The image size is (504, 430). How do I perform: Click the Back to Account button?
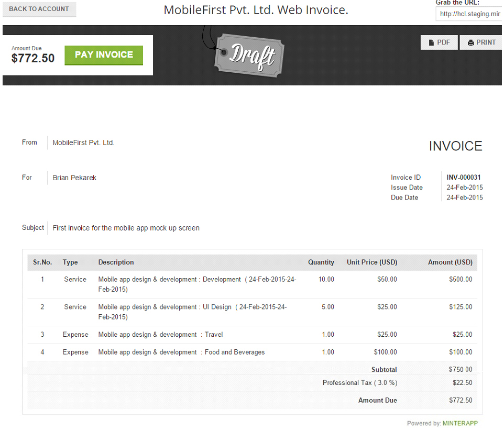pyautogui.click(x=39, y=9)
